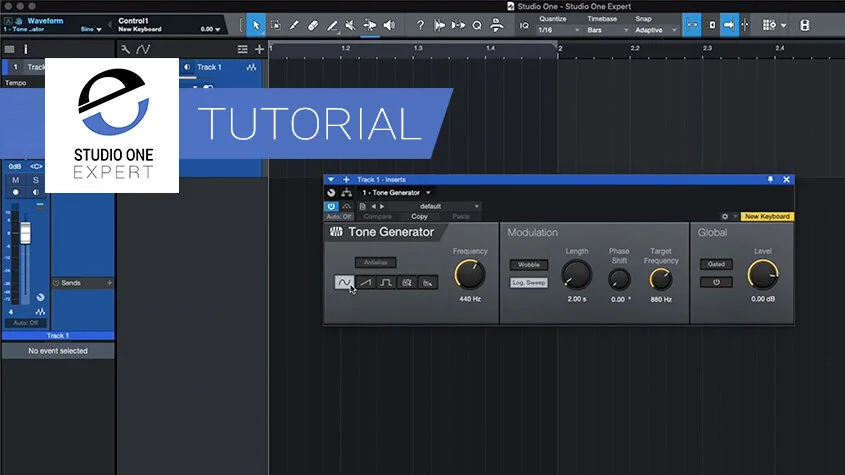Expand the Waveform Sine dropdown

pos(91,29)
